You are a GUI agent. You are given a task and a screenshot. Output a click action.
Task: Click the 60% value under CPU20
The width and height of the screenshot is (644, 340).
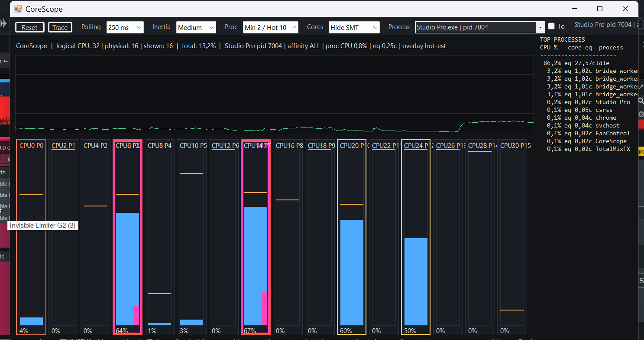pyautogui.click(x=346, y=331)
